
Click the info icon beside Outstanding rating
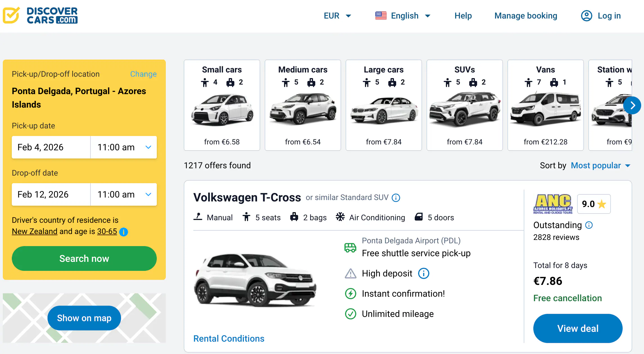click(x=589, y=225)
